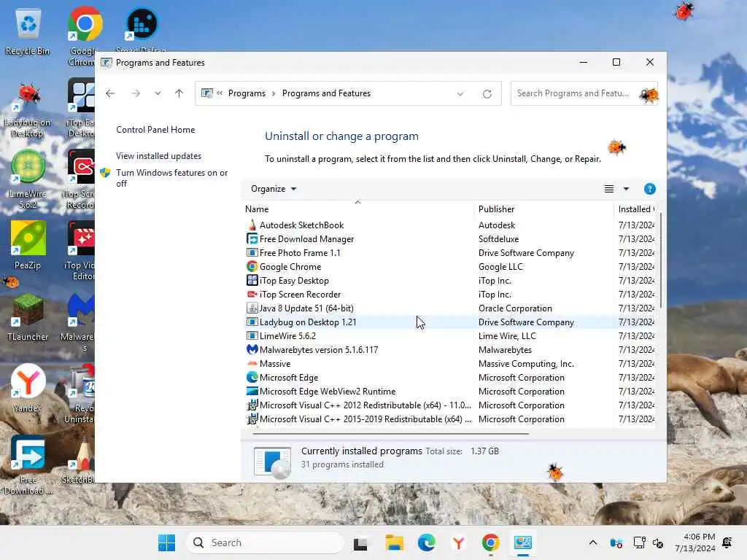Select LimeWire 5.6.2 in program list
This screenshot has height=560, width=747.
449,336
